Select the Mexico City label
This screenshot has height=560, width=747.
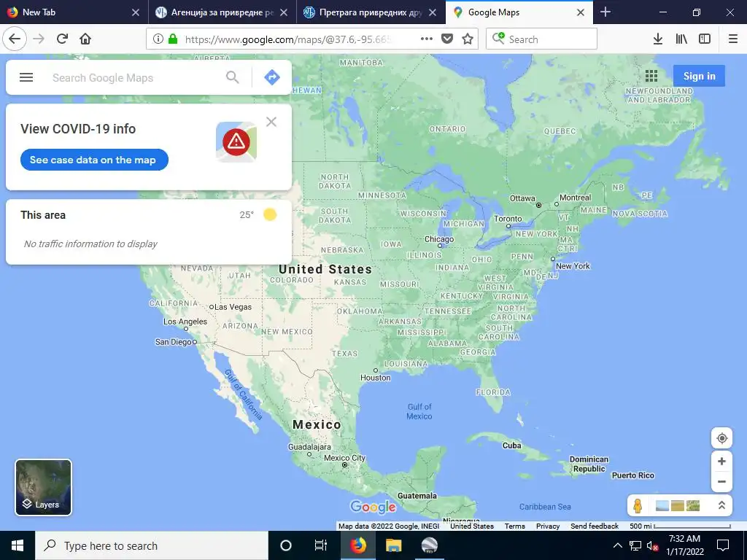[345, 458]
